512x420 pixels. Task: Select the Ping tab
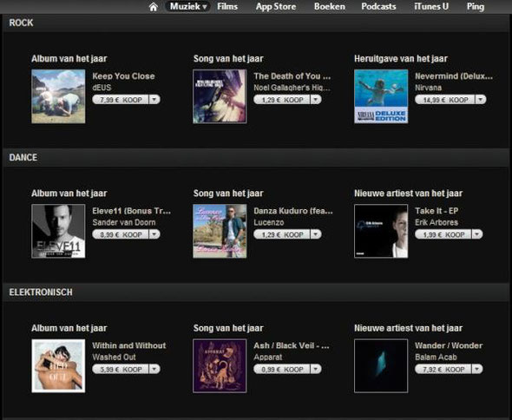click(475, 7)
